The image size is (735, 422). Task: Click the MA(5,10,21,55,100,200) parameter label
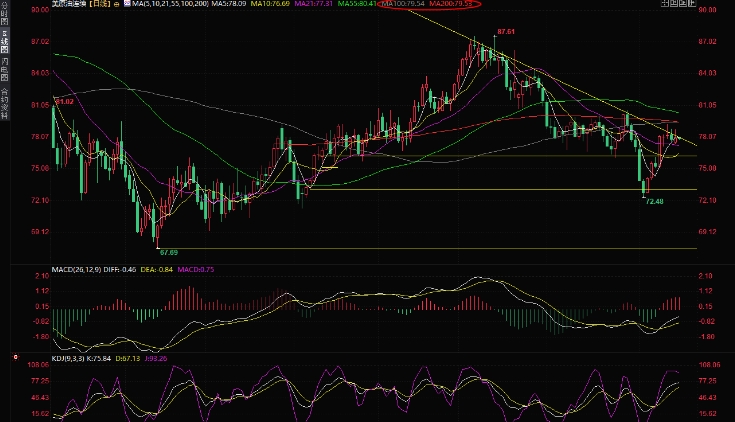click(170, 4)
